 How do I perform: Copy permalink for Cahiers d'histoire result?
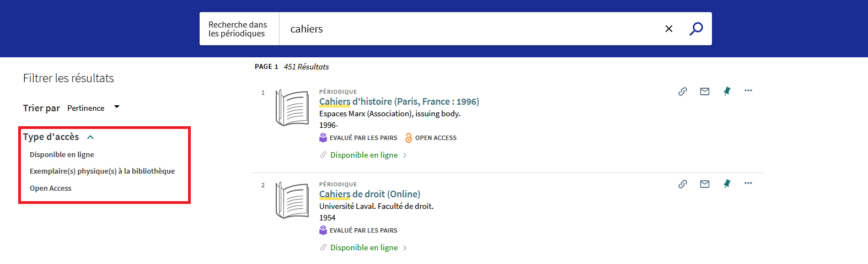coord(683,91)
